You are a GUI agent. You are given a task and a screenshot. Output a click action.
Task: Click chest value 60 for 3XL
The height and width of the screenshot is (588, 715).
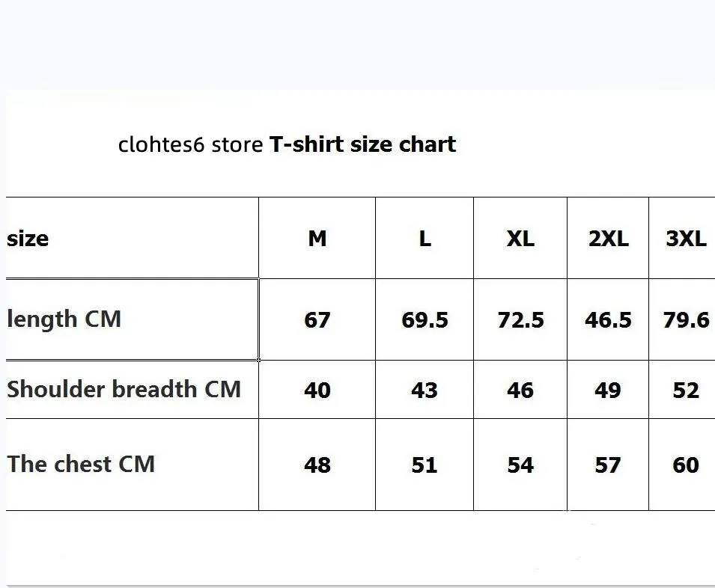686,465
